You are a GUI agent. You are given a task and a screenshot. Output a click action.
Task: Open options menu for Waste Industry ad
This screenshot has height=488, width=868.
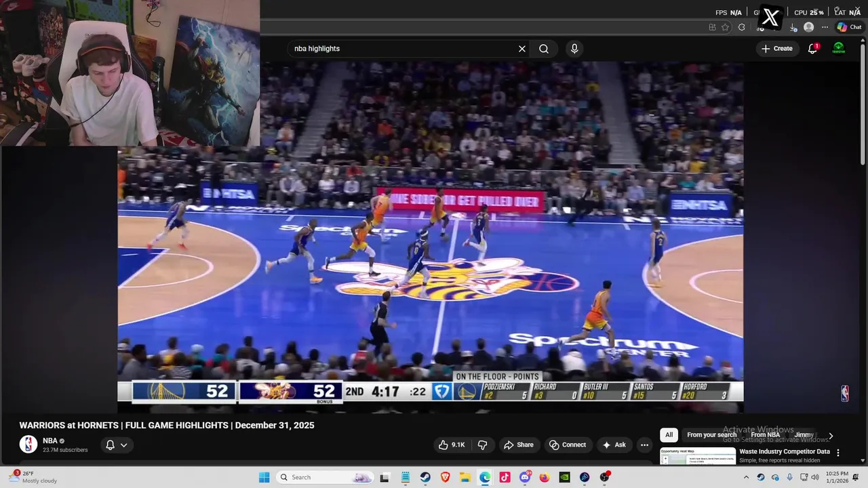[838, 453]
